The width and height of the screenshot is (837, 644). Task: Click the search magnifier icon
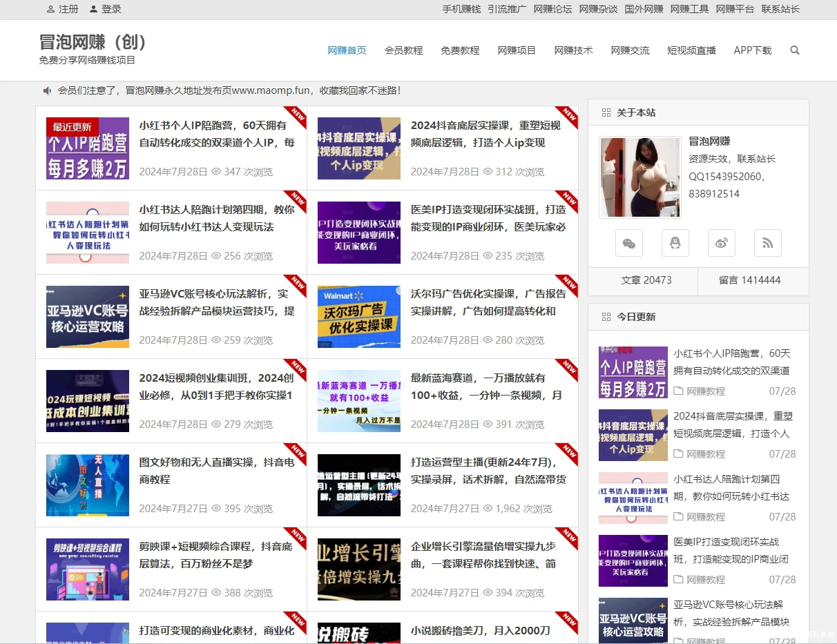click(794, 50)
